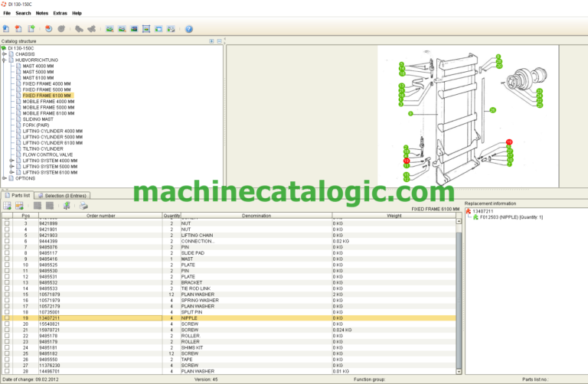Viewport: 588px width, 384px height.
Task: Tick checkbox for row 24 SHIMS KIT
Action: pyautogui.click(x=7, y=347)
